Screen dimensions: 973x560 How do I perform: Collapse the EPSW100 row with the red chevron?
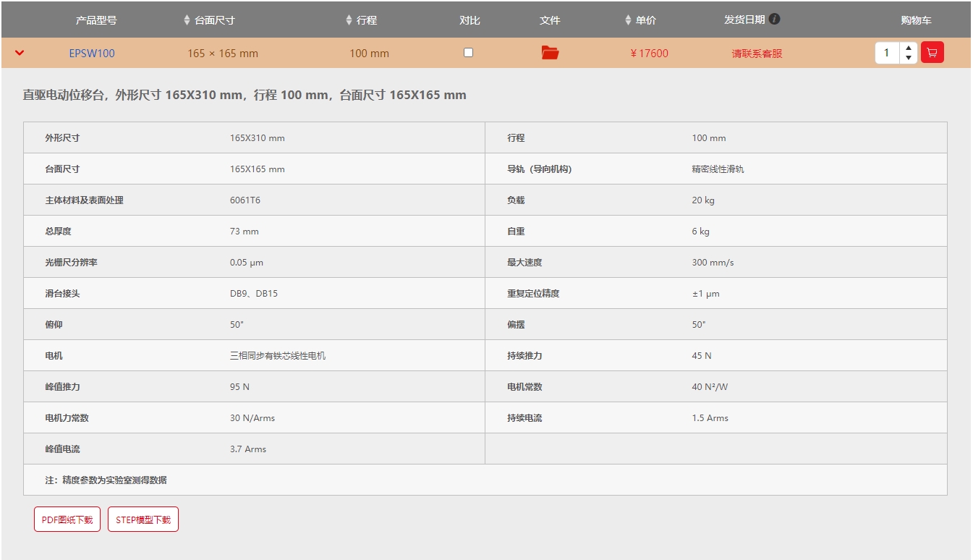(x=20, y=53)
